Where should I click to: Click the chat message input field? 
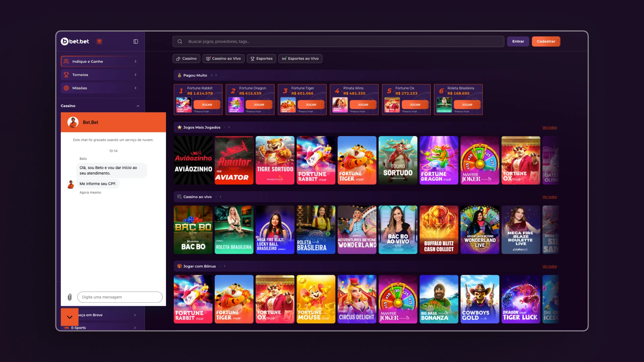[x=120, y=297]
